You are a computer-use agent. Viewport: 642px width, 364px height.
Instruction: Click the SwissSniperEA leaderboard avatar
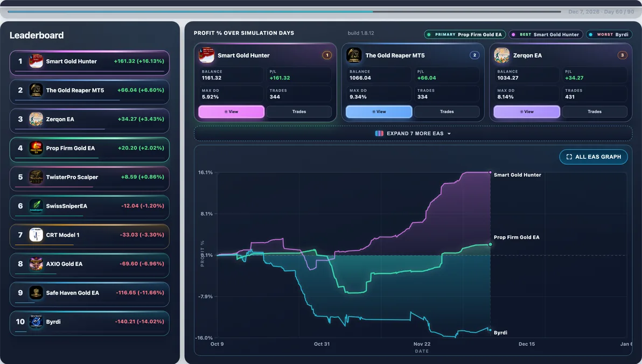click(36, 206)
